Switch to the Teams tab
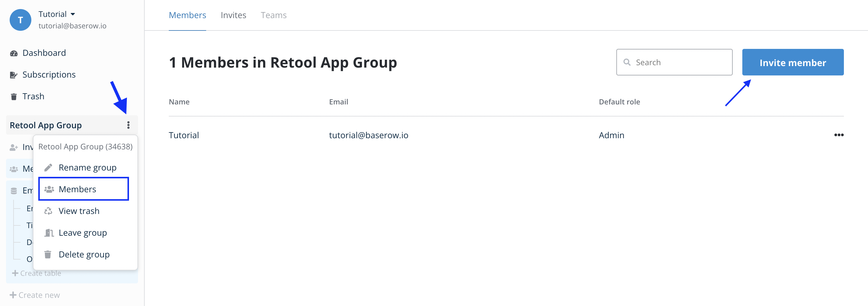 (x=273, y=15)
